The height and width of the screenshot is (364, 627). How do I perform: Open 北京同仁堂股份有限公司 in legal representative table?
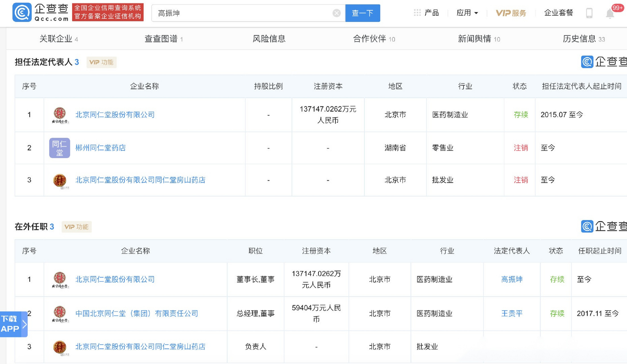115,115
